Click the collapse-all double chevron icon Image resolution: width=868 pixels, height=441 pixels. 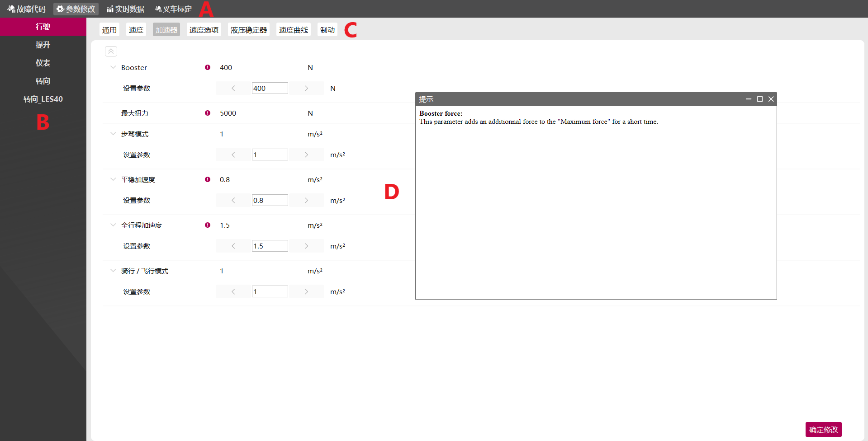(x=111, y=52)
